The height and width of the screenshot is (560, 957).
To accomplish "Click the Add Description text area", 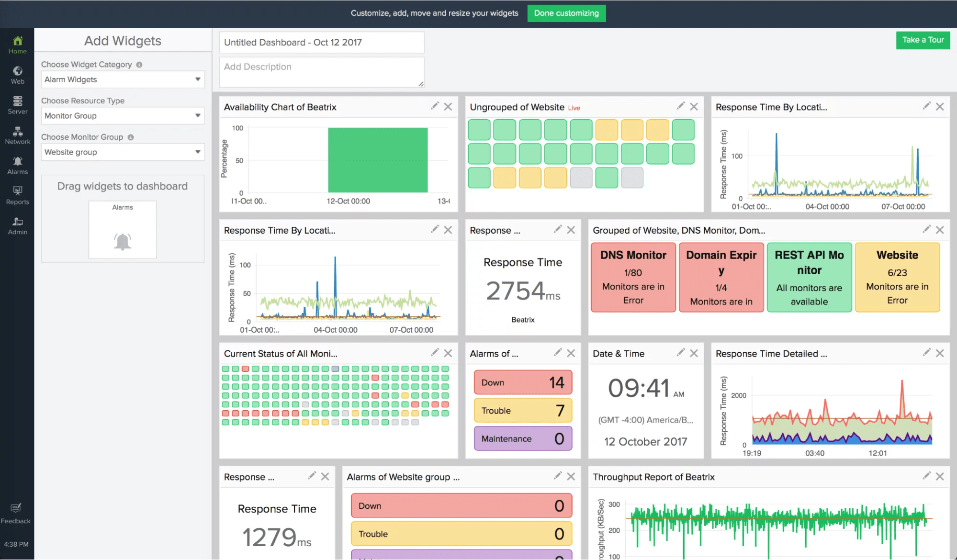I will [321, 72].
